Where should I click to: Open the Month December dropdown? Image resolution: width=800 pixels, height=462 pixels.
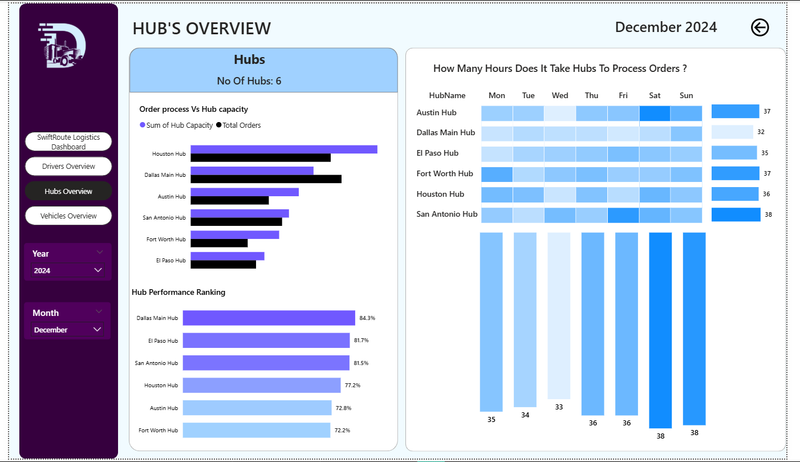tap(67, 330)
